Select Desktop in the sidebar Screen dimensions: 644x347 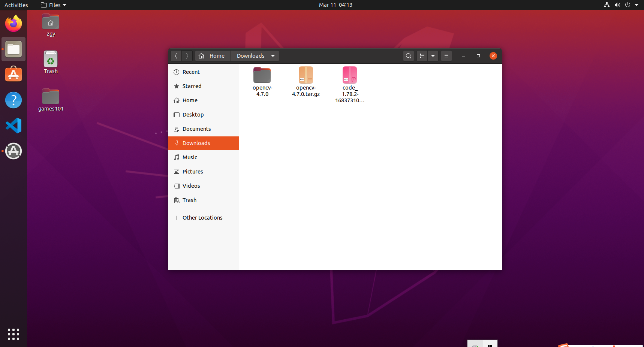(x=204, y=115)
